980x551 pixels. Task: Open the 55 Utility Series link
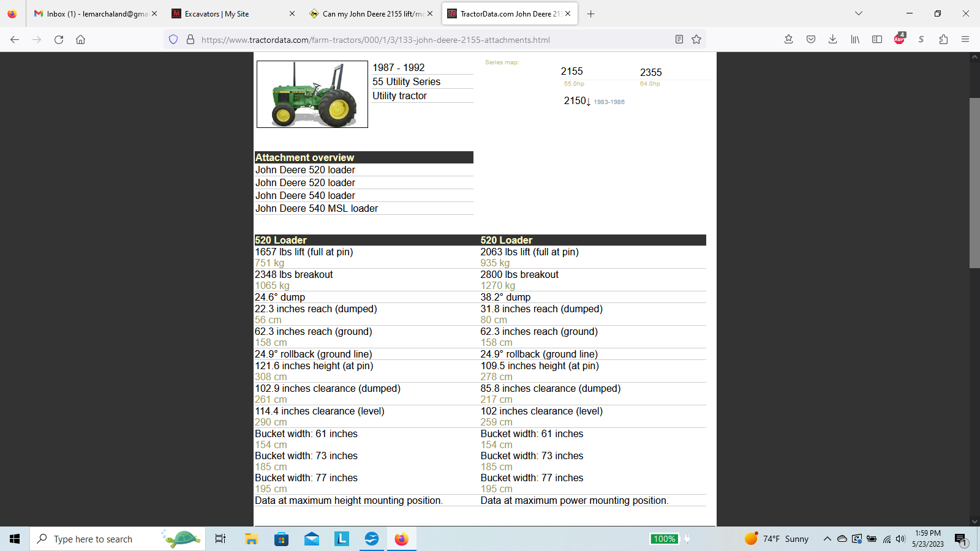406,81
